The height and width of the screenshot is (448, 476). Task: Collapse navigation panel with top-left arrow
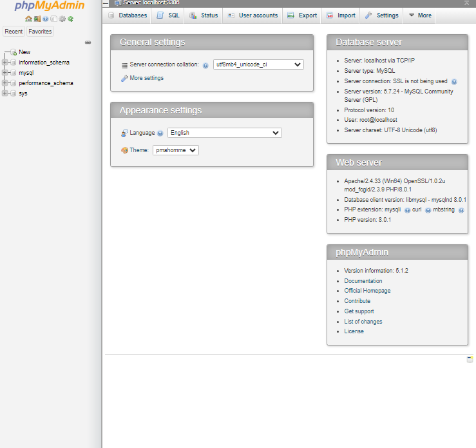[x=106, y=3]
